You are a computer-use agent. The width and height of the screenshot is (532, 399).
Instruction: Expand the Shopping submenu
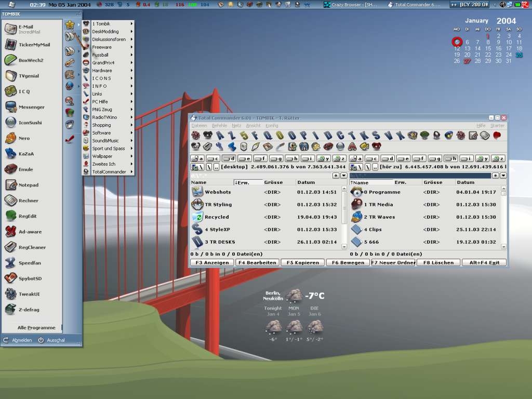tap(108, 125)
